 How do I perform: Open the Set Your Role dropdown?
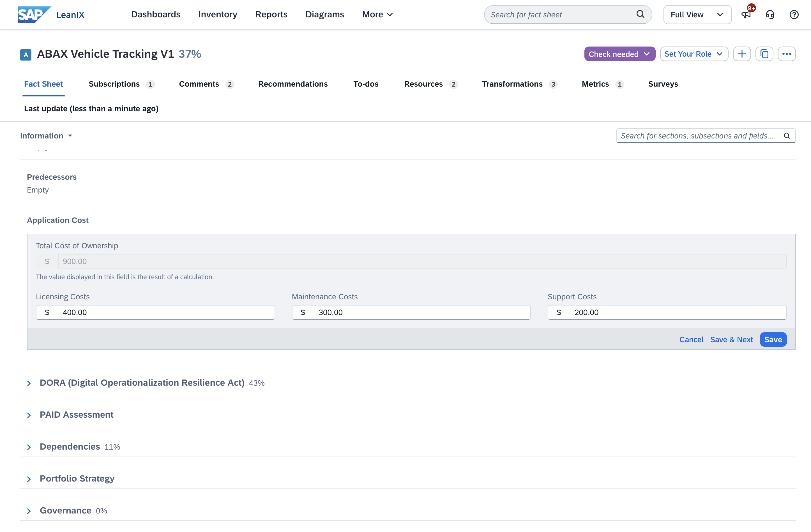point(694,54)
